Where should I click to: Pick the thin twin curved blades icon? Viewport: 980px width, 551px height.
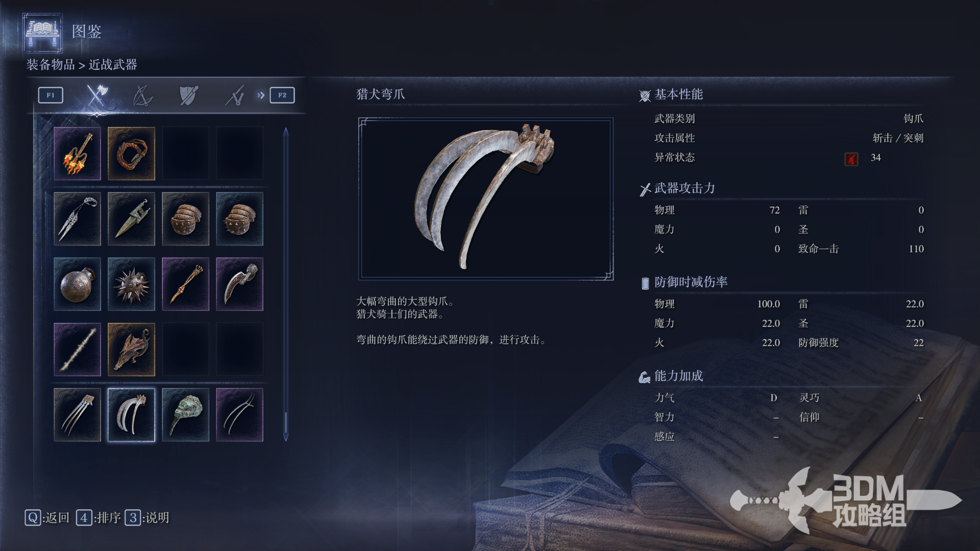pyautogui.click(x=239, y=415)
